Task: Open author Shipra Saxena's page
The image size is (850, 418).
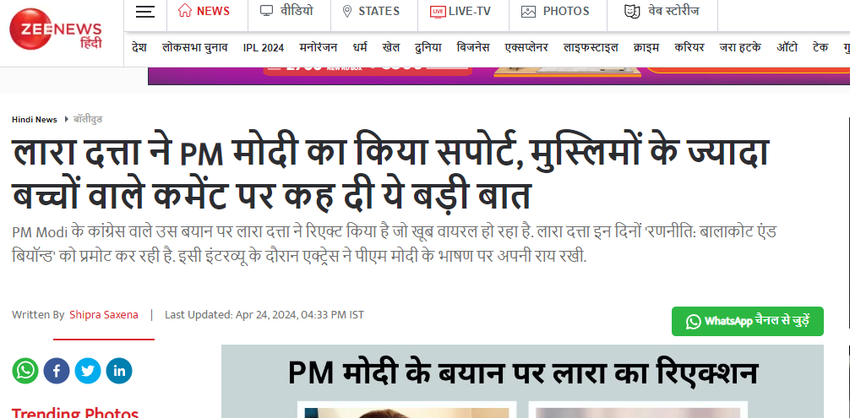Action: coord(104,314)
